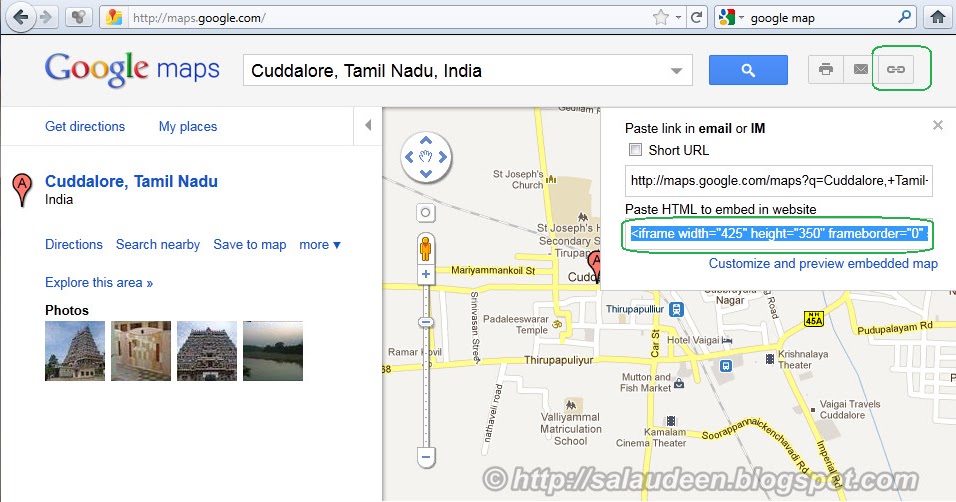Click Search nearby link
The height and width of the screenshot is (502, 956).
tap(158, 244)
